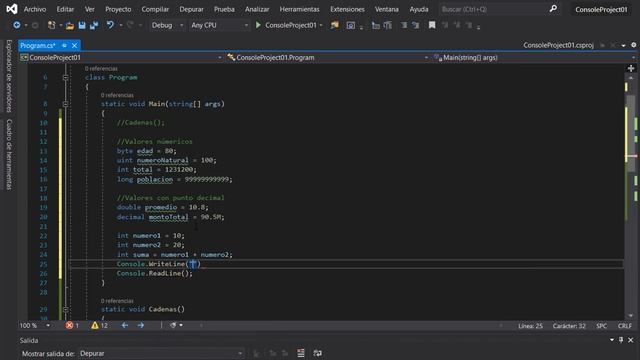
Task: Open the 100 % zoom dropdown
Action: [x=35, y=325]
